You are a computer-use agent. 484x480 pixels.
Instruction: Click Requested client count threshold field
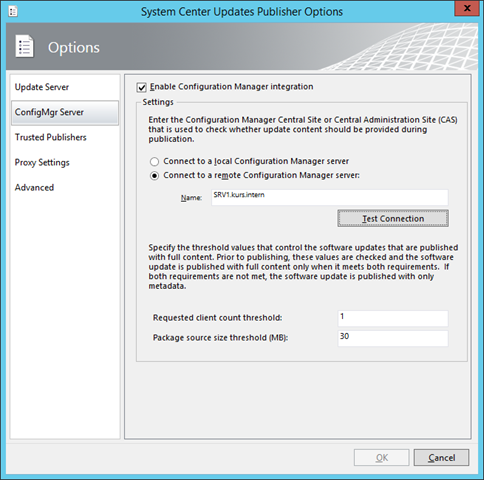click(x=393, y=318)
